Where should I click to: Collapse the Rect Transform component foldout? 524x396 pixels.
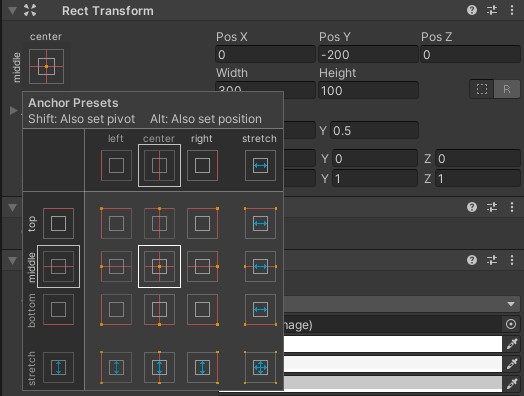pyautogui.click(x=13, y=11)
